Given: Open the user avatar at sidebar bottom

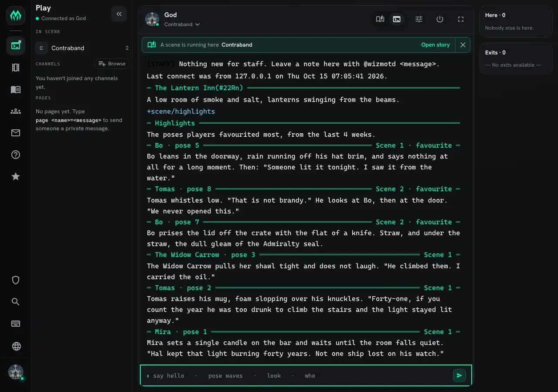Looking at the screenshot, I should point(16,372).
